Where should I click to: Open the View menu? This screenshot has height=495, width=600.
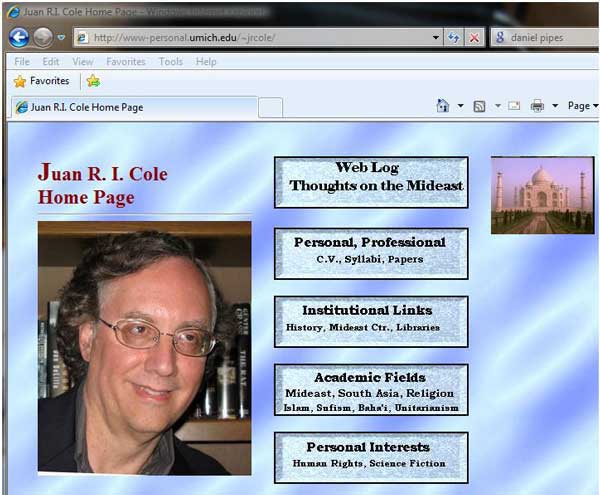tap(82, 61)
